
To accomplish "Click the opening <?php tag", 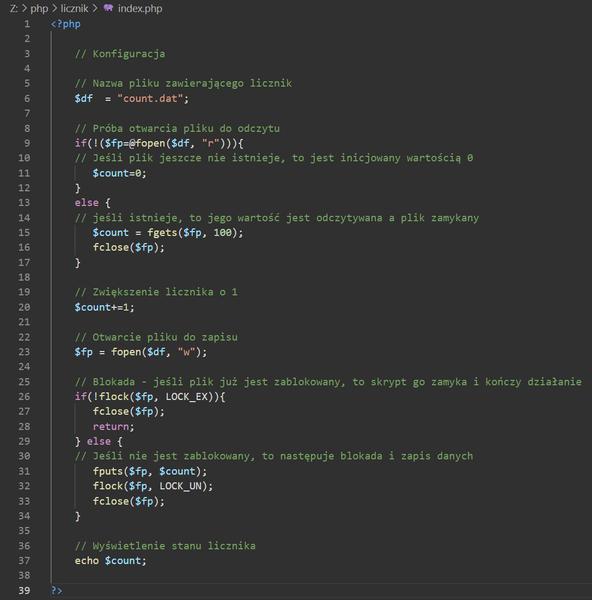I will (x=65, y=24).
